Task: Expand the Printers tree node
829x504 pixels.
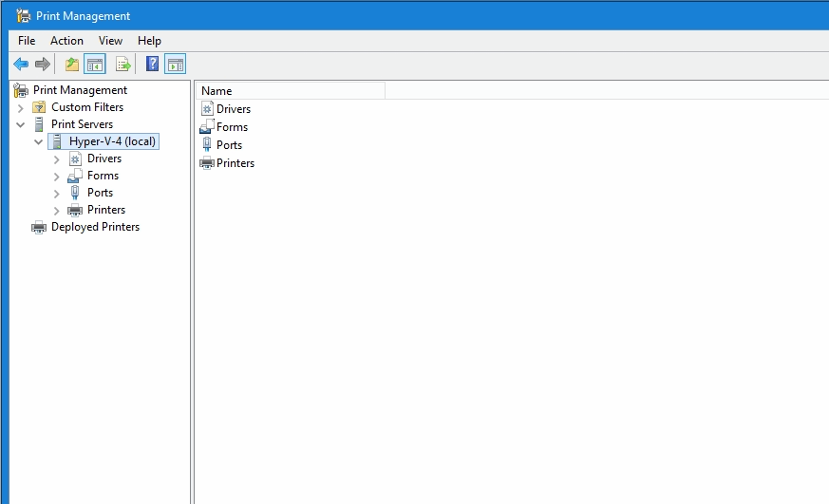Action: [x=57, y=211]
